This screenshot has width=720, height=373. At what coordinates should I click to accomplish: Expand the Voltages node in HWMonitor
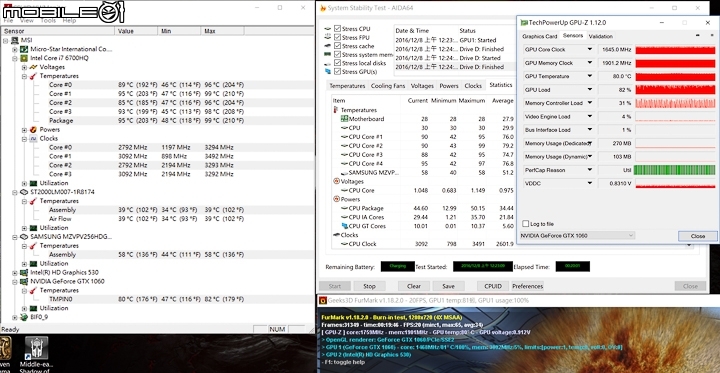click(x=24, y=67)
